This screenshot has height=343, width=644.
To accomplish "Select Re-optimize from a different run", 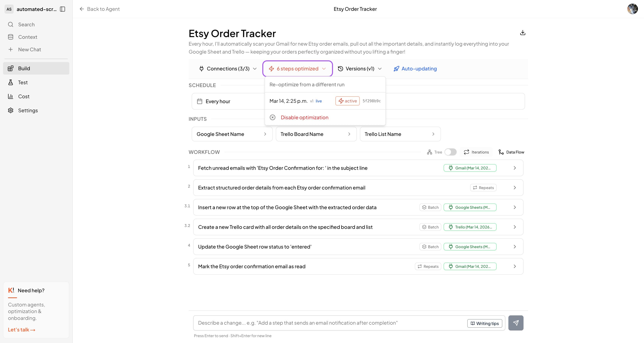I will (x=307, y=84).
